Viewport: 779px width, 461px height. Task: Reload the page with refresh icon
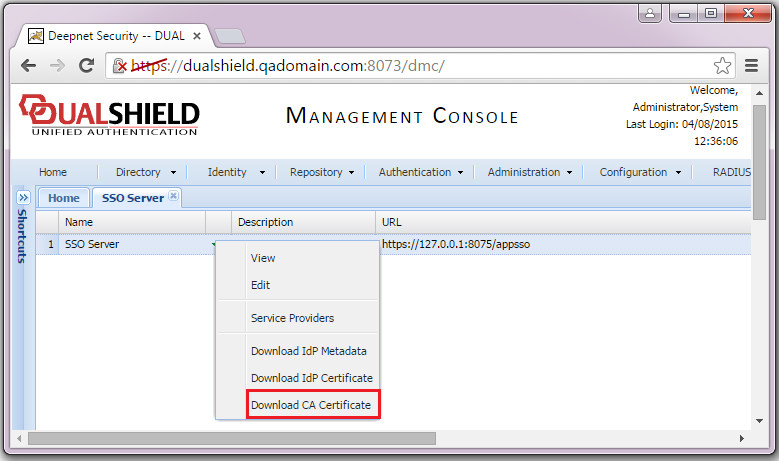(x=87, y=66)
